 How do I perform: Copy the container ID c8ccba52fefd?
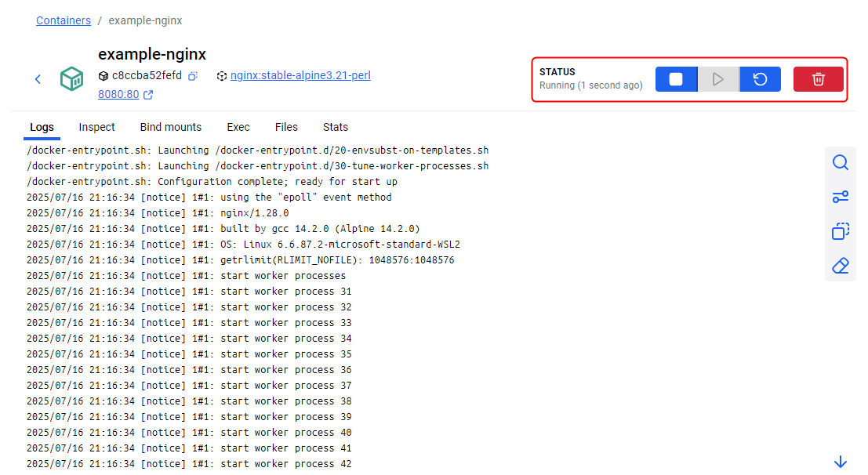(x=193, y=76)
